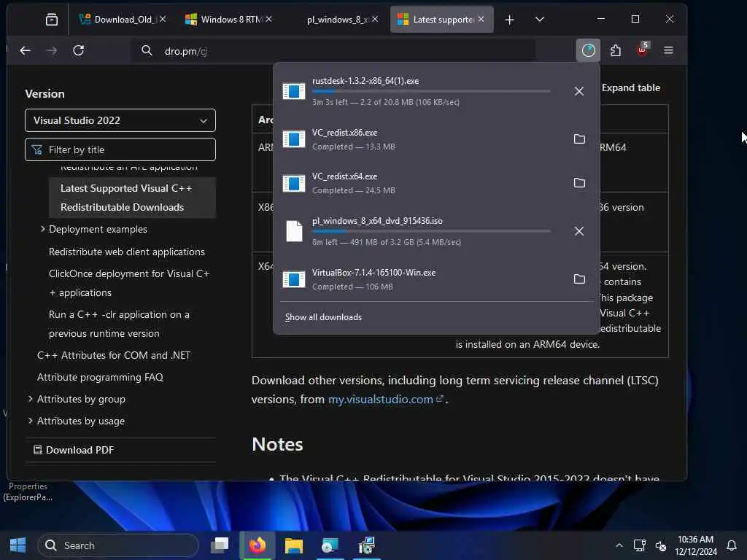
Task: Open the installer app next to File Explorer
Action: 329,545
